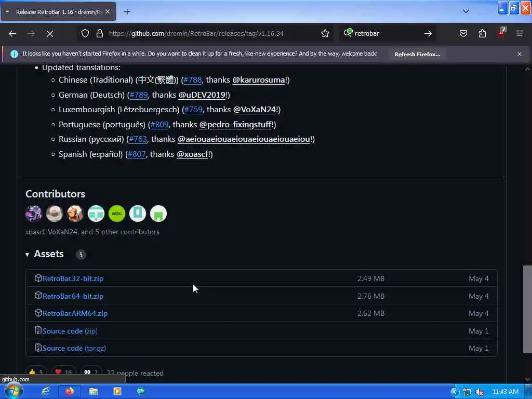The width and height of the screenshot is (532, 399).
Task: Visit @aeiouaeiouaeiouaeiouaeiouaeiou's profile
Action: click(244, 139)
